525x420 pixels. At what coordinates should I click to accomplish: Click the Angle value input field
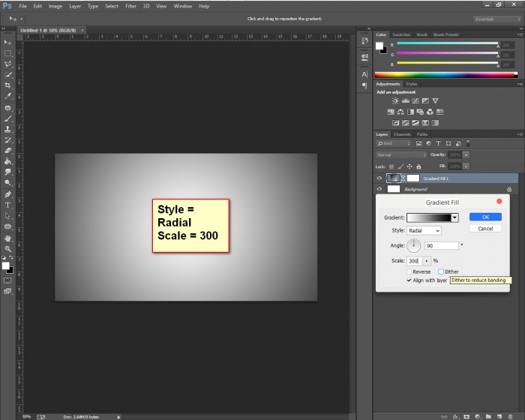[x=441, y=245]
